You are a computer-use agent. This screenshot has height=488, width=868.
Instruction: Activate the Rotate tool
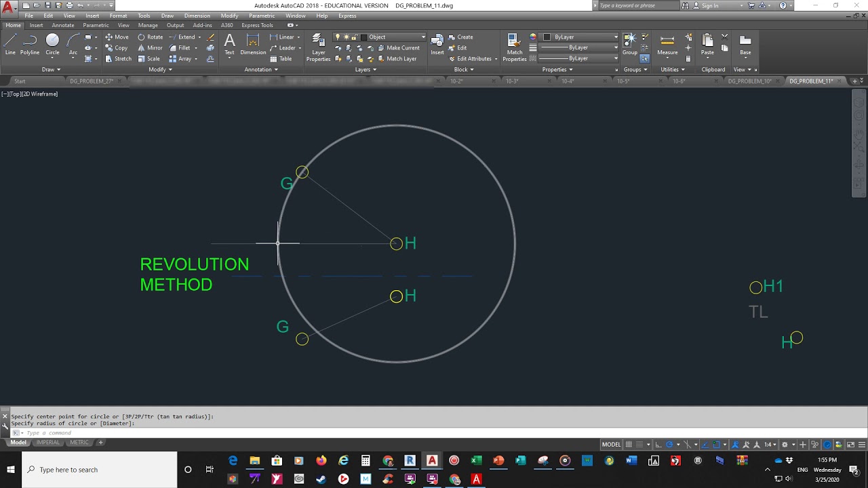(150, 37)
